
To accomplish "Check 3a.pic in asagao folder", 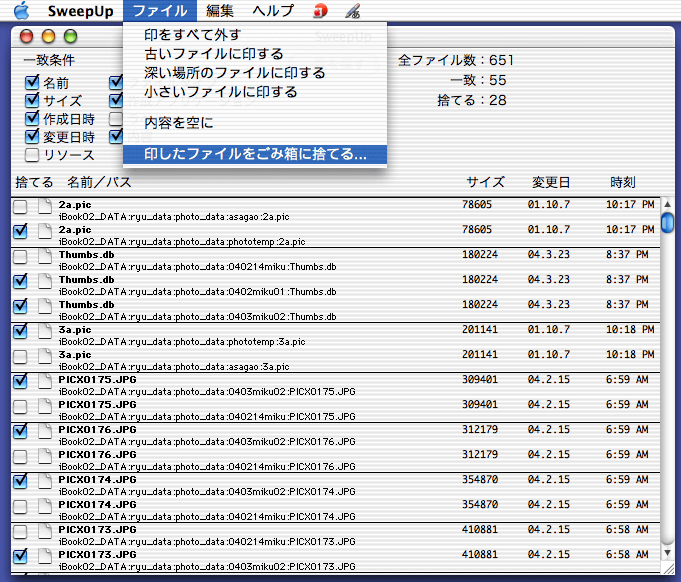I will (x=20, y=357).
